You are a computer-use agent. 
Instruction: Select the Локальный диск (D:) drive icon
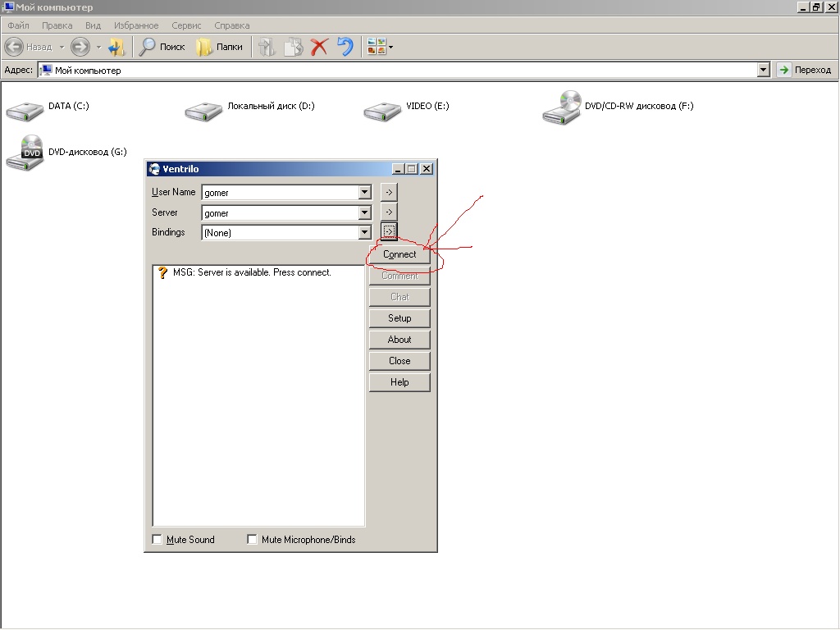(x=203, y=111)
